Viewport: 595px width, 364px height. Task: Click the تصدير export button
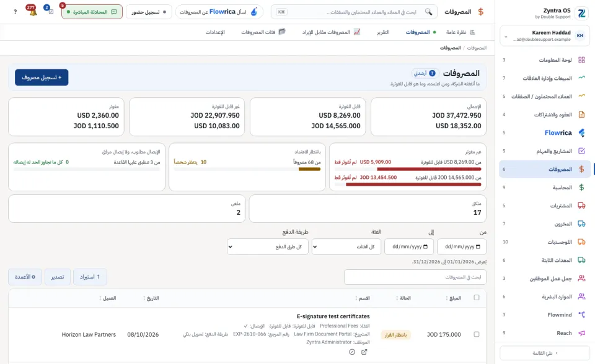coord(57,277)
